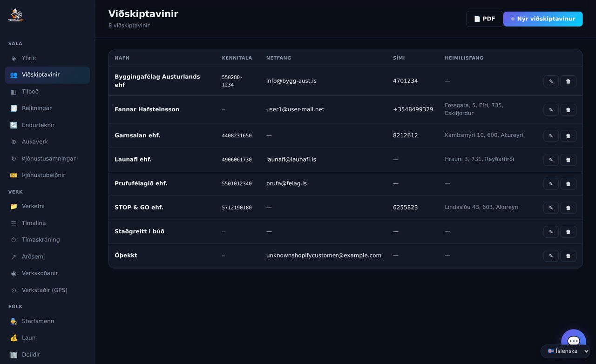Edit Byggingafélag Austurlands ehf entry
Screen dimensions: 596x364
551,81
